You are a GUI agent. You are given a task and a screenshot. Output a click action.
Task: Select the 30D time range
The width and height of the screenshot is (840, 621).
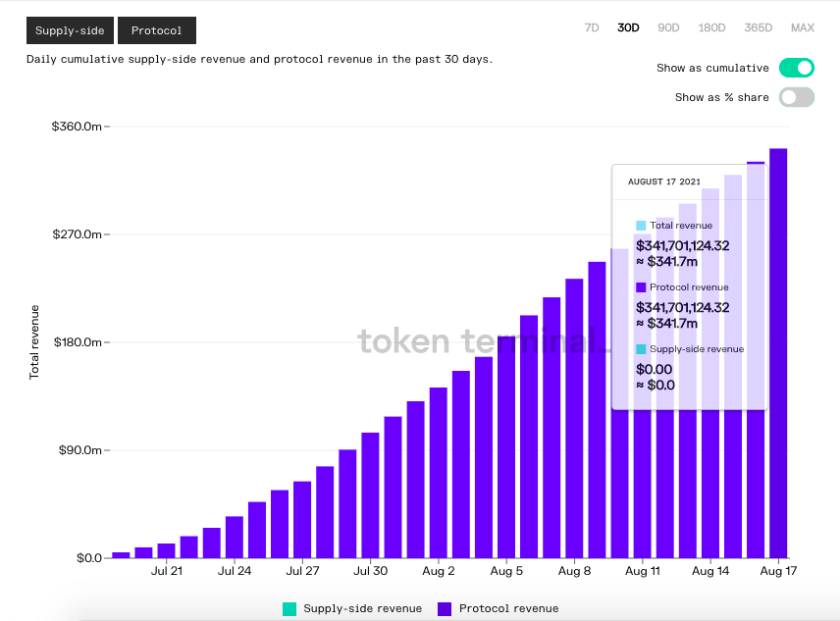tap(628, 27)
